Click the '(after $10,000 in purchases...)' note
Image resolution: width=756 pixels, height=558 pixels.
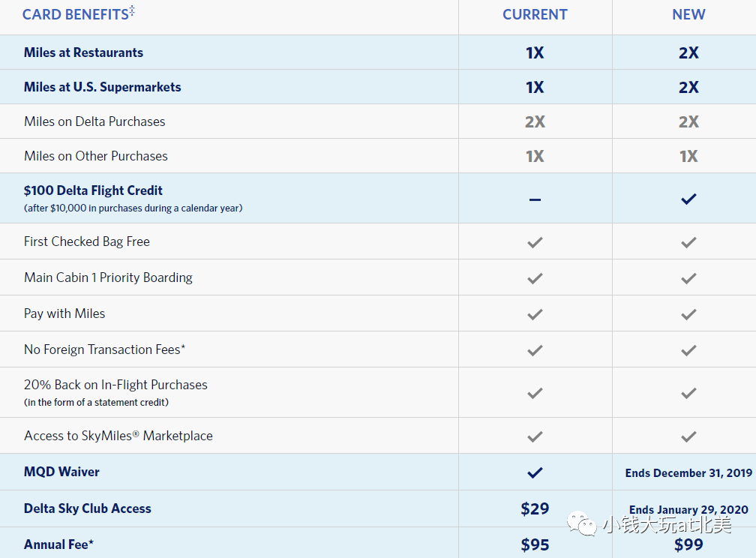tap(133, 208)
